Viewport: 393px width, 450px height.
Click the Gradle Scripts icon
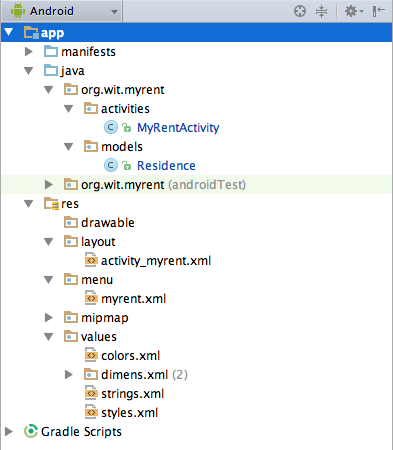pyautogui.click(x=31, y=431)
